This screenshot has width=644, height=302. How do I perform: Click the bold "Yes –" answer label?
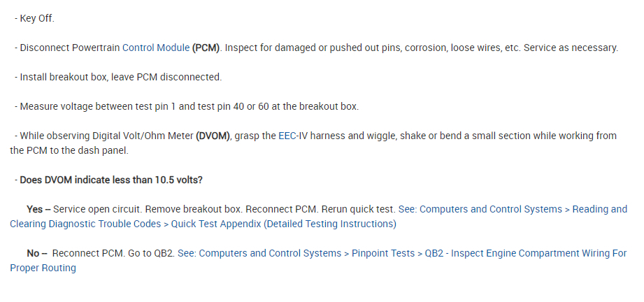[38, 209]
